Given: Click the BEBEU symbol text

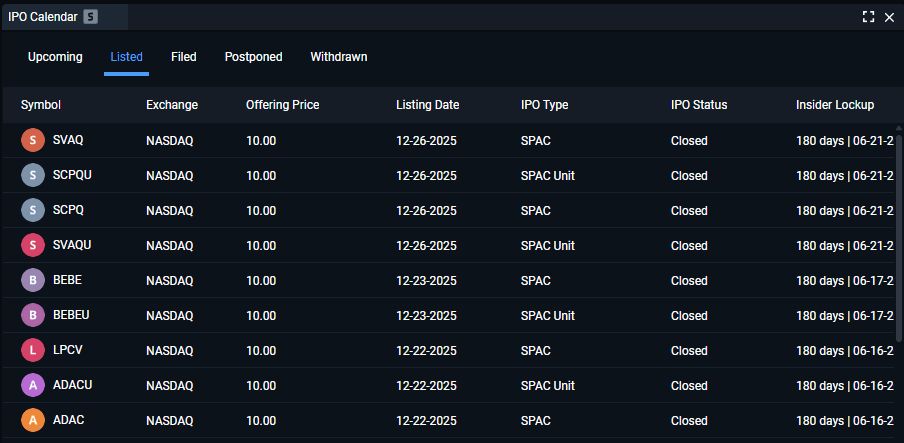Looking at the screenshot, I should pyautogui.click(x=71, y=316).
